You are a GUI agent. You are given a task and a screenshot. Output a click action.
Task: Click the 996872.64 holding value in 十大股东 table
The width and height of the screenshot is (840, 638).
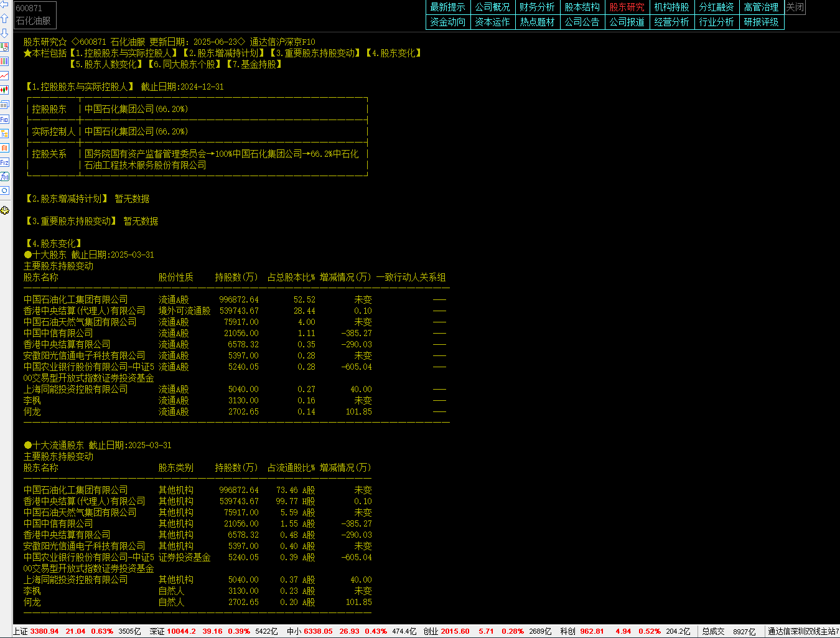pyautogui.click(x=239, y=300)
